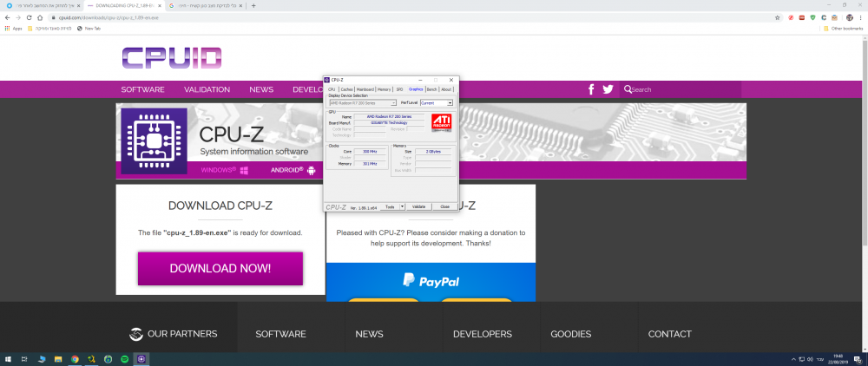Image resolution: width=868 pixels, height=366 pixels.
Task: Open the Apps grid shortcut
Action: [13, 29]
